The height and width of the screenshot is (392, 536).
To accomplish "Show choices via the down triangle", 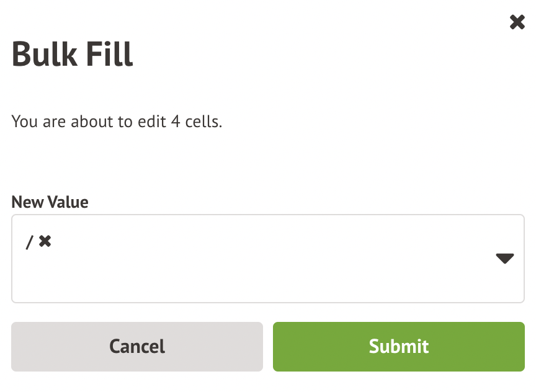I will pos(505,259).
